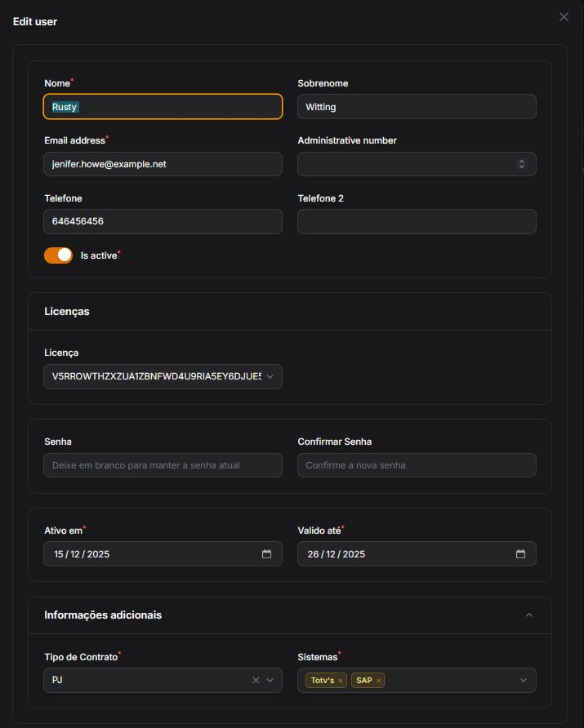This screenshot has width=584, height=728.
Task: Close the Edit user dialog
Action: [564, 17]
